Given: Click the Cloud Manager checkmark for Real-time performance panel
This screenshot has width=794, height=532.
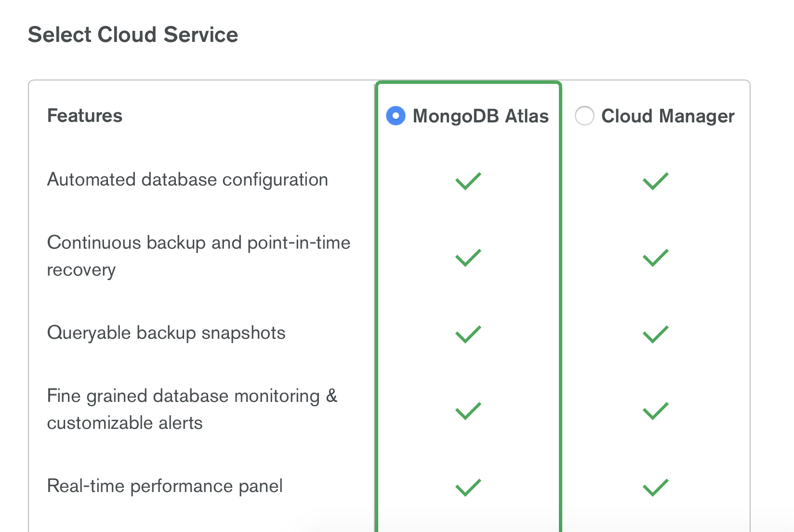Looking at the screenshot, I should tap(655, 487).
